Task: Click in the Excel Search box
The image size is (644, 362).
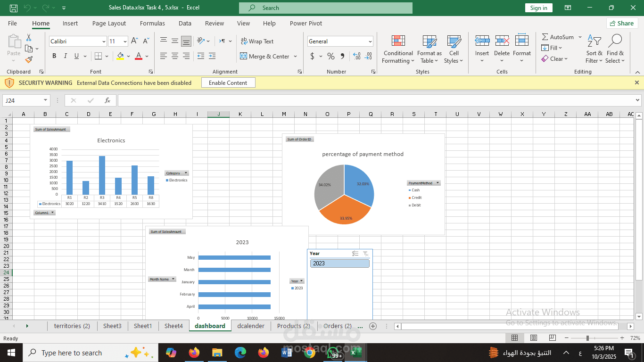Action: click(x=326, y=8)
